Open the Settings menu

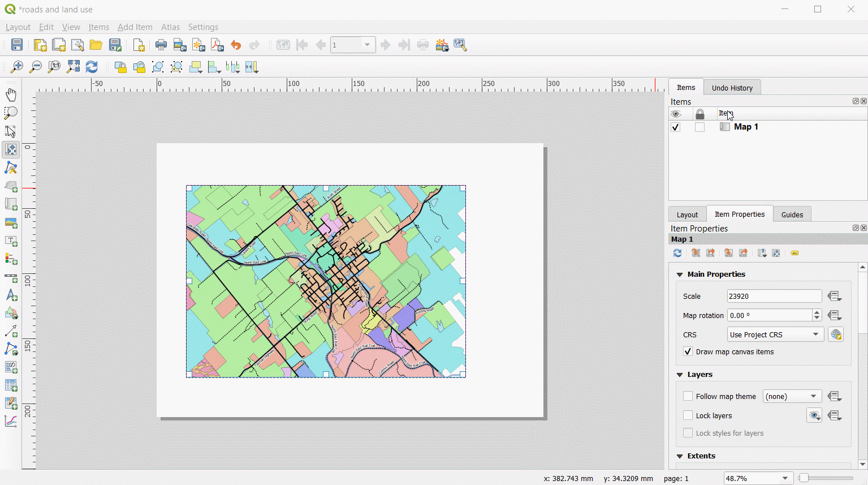point(203,27)
